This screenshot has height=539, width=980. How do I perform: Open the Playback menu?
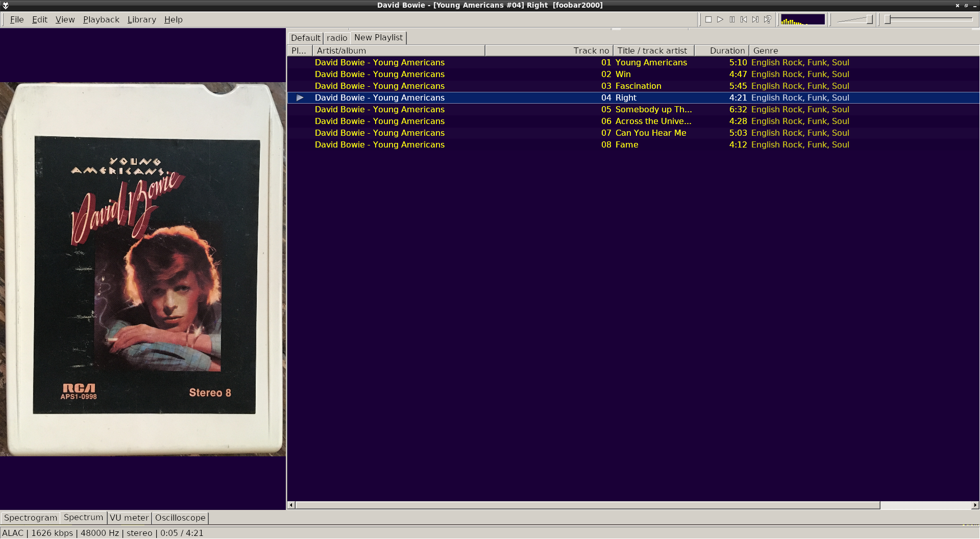point(101,19)
